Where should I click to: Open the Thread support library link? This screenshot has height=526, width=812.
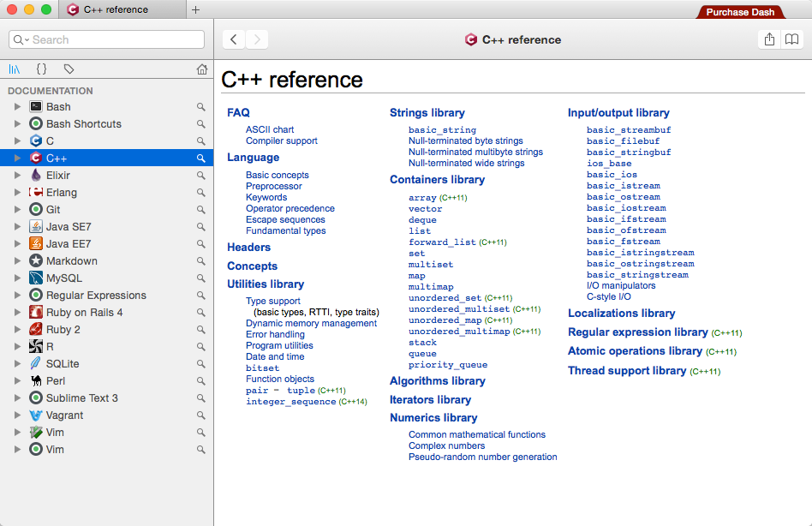[x=627, y=371]
